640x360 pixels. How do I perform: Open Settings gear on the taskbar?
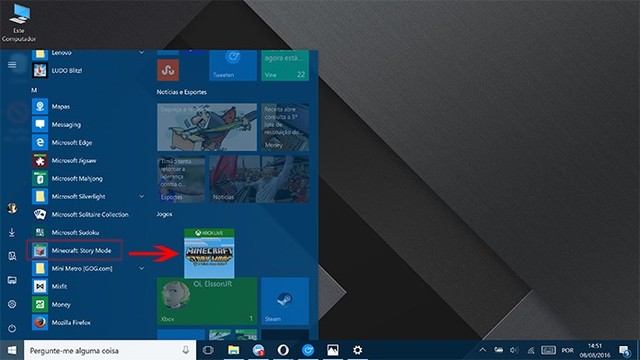point(358,350)
